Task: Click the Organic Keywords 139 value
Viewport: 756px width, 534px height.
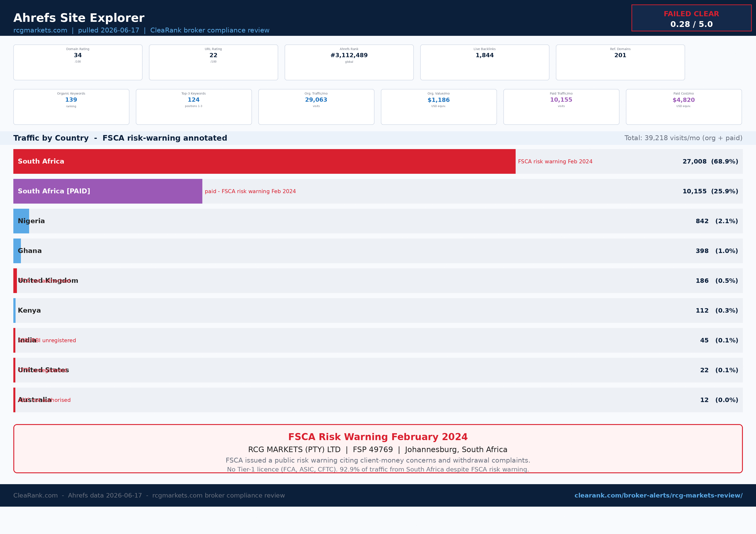Action: click(71, 100)
